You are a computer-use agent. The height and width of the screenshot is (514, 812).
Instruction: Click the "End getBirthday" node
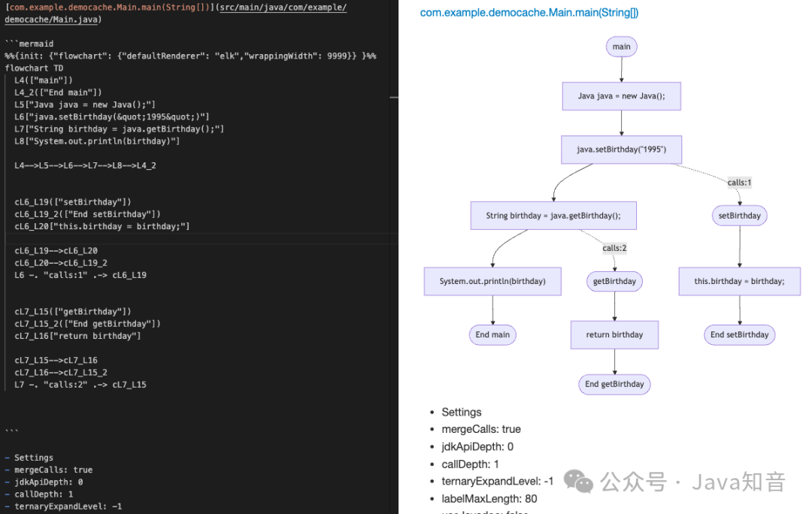[614, 384]
